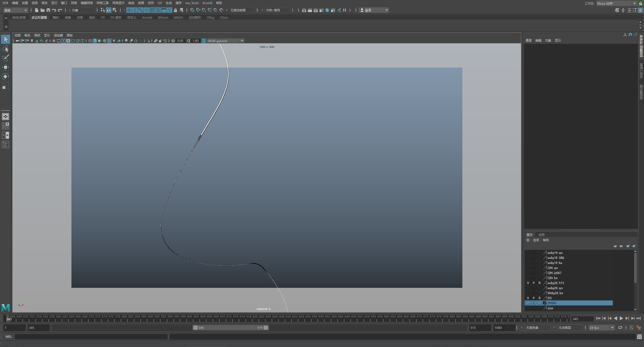Activate the Rotate tool in toolbox

point(6,77)
